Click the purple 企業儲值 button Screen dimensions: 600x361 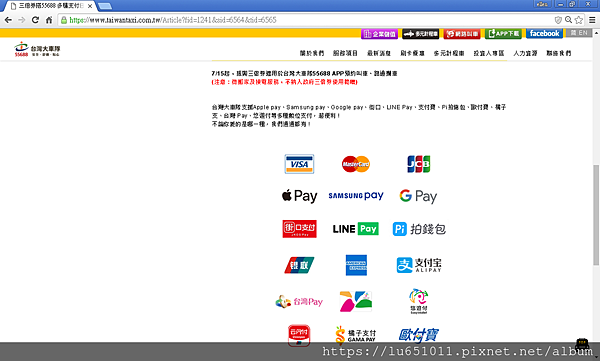[379, 34]
